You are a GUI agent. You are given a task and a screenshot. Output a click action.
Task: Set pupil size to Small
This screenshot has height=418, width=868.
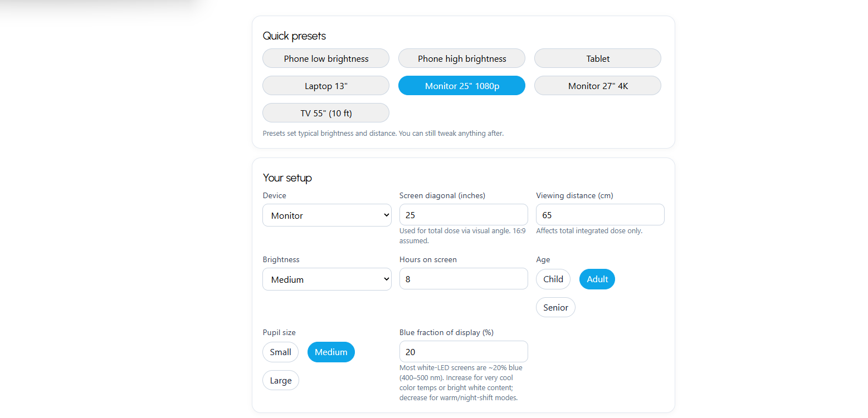coord(281,352)
